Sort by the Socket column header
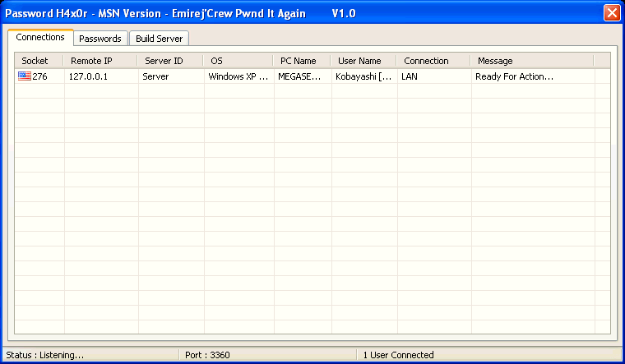Image resolution: width=625 pixels, height=364 pixels. click(38, 61)
